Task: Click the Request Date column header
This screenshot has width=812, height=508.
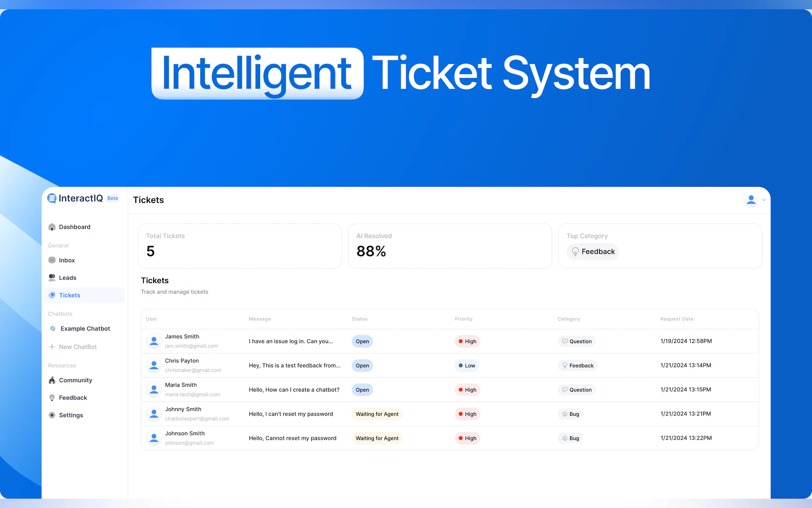Action: (676, 319)
